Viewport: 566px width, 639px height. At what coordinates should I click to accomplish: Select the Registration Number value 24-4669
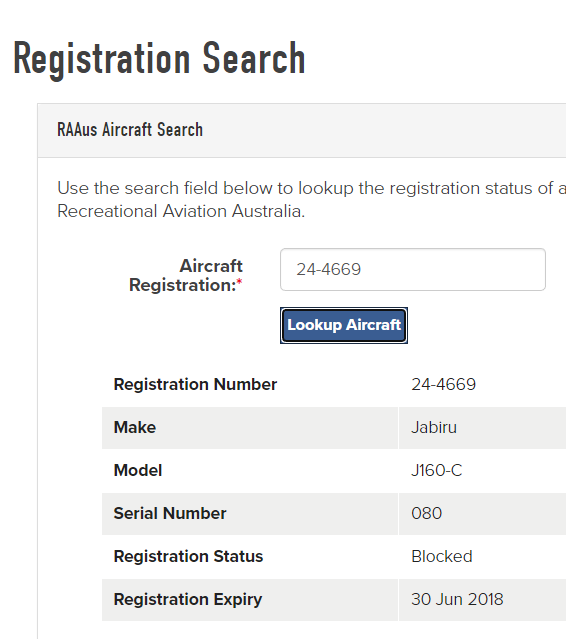coord(443,384)
